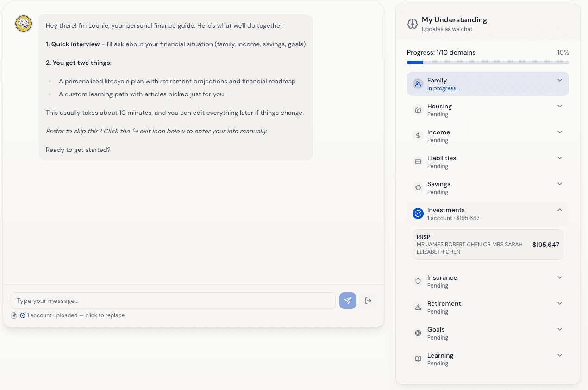Expand the Goals section chevron
Image resolution: width=588 pixels, height=390 pixels.
[x=559, y=329]
